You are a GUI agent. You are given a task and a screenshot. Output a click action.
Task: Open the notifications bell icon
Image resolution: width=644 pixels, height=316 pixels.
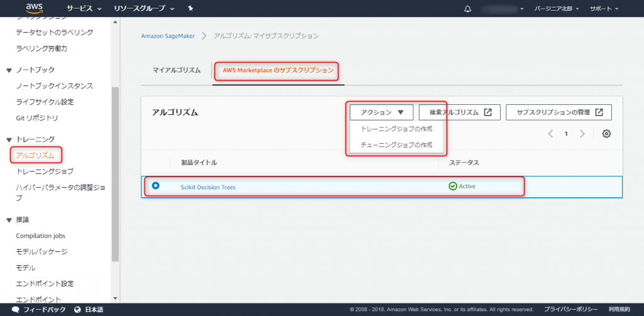(x=467, y=9)
